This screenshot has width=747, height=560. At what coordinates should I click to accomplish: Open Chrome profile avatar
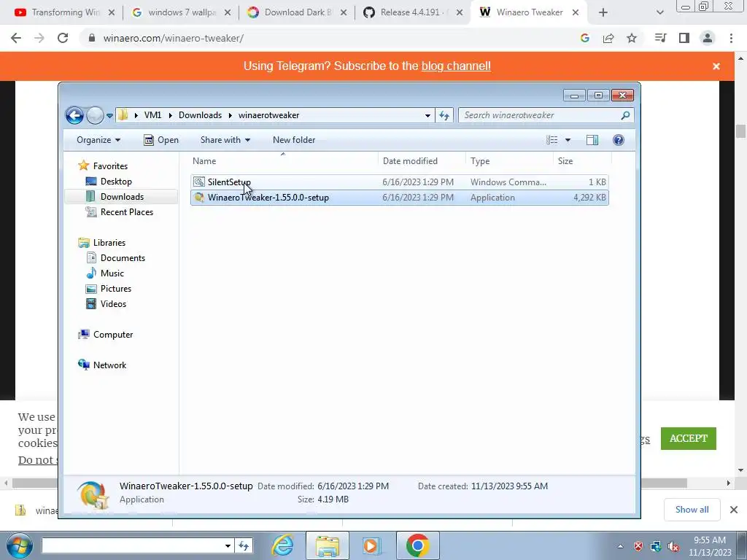(x=708, y=38)
